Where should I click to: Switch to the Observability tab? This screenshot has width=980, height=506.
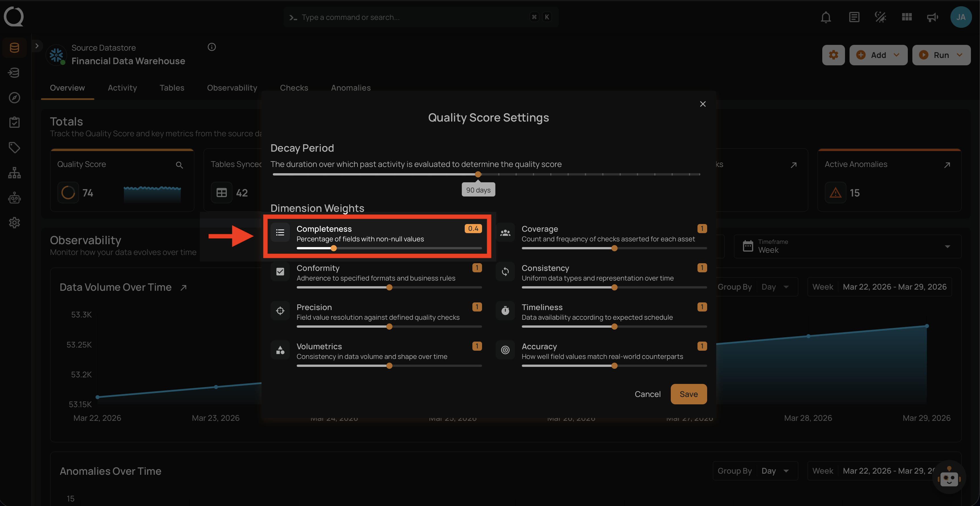pyautogui.click(x=232, y=88)
